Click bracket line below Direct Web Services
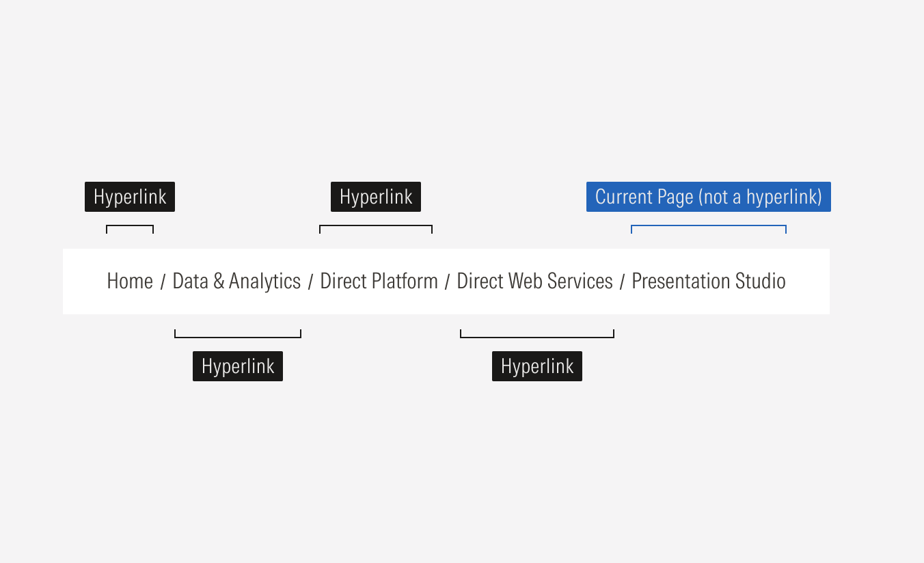This screenshot has width=924, height=563. point(537,337)
